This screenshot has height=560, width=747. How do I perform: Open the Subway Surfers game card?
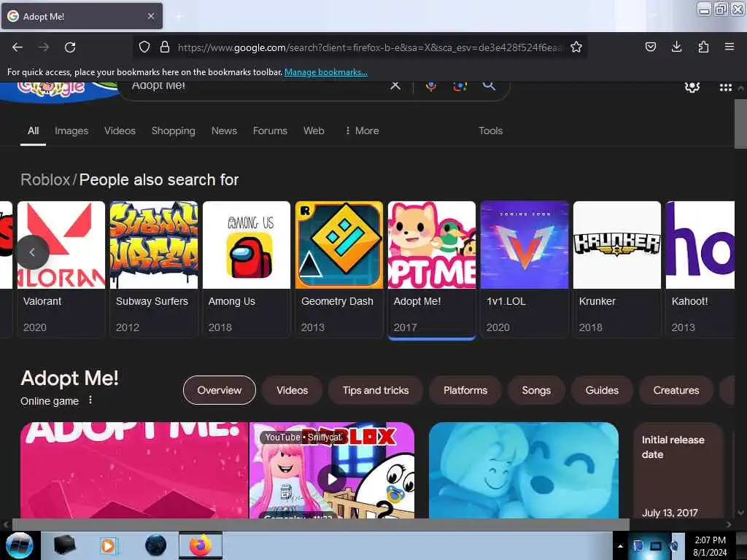(153, 269)
